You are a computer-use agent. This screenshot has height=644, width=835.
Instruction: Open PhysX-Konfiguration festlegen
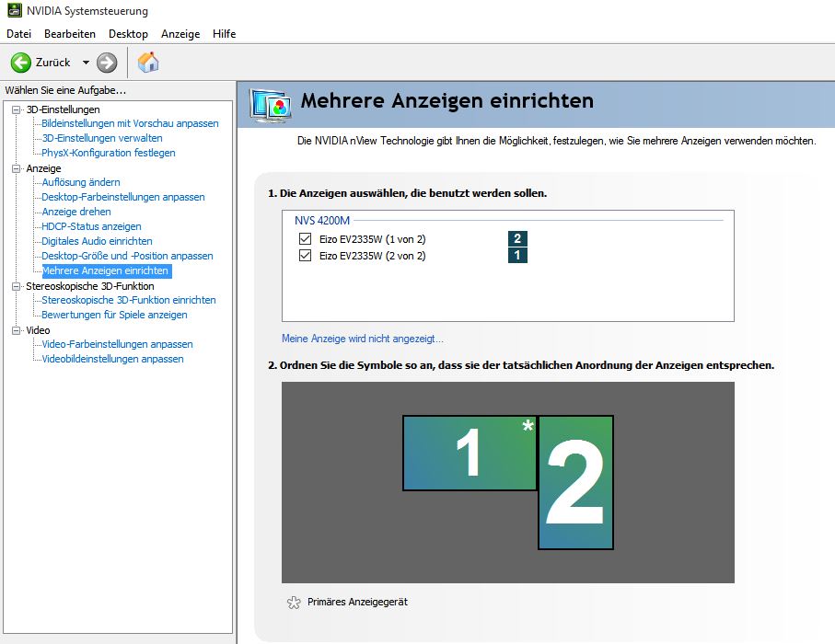point(108,153)
